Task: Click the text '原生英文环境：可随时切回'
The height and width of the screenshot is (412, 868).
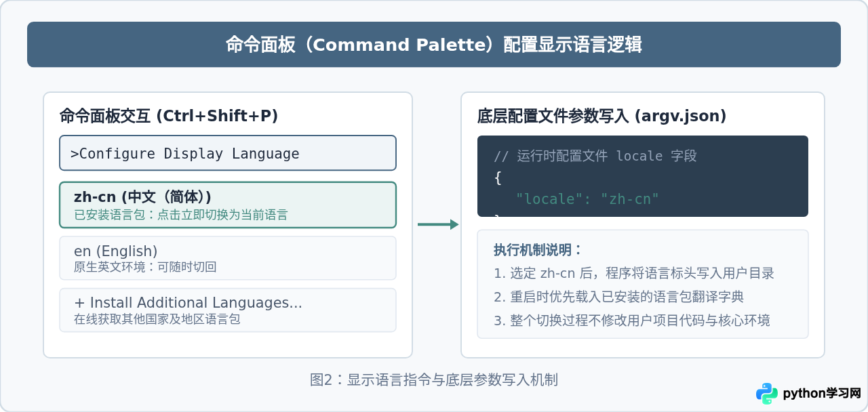Action: 145,267
